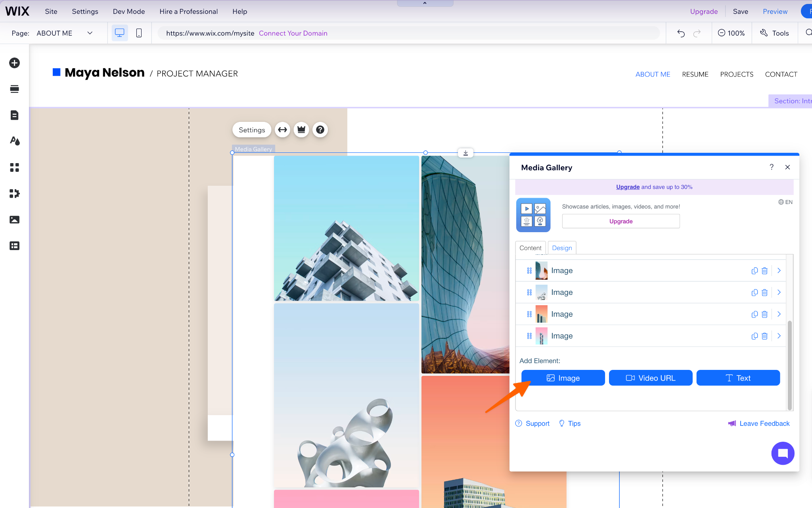Open the CMS content manager icon
This screenshot has width=812, height=508.
(x=15, y=246)
